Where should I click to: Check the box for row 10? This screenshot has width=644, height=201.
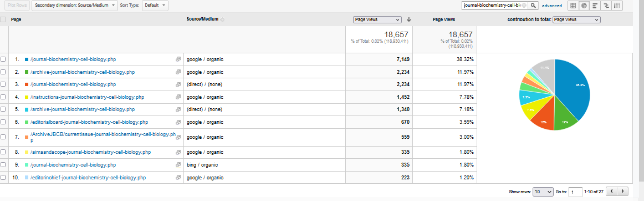pos(3,178)
